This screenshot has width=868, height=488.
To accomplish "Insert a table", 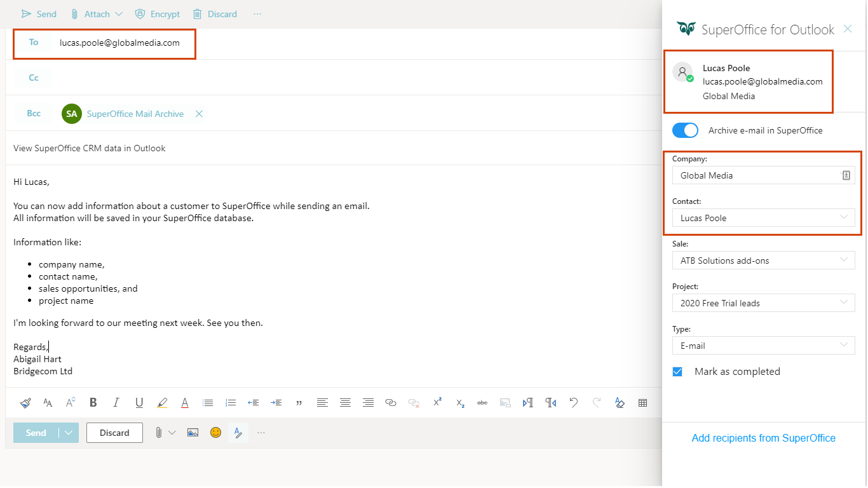I will tap(642, 402).
